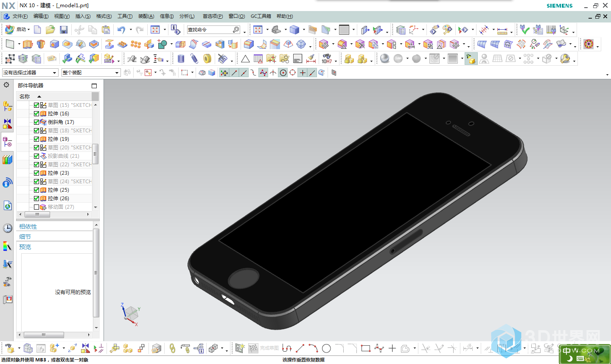Uncheck the 拉伸 (19) feature checkbox
Image resolution: width=611 pixels, height=364 pixels.
pos(36,139)
